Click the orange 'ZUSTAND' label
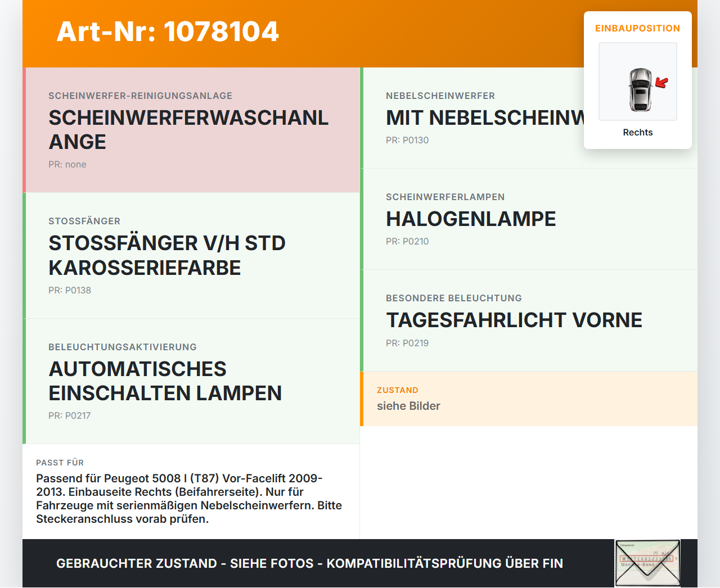Image resolution: width=720 pixels, height=588 pixels. [x=398, y=390]
